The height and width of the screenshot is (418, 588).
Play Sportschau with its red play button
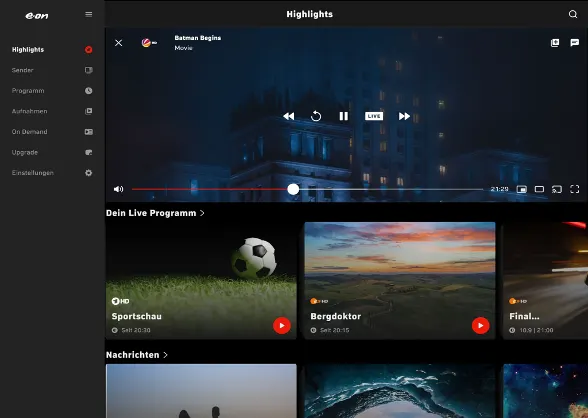[x=282, y=325]
